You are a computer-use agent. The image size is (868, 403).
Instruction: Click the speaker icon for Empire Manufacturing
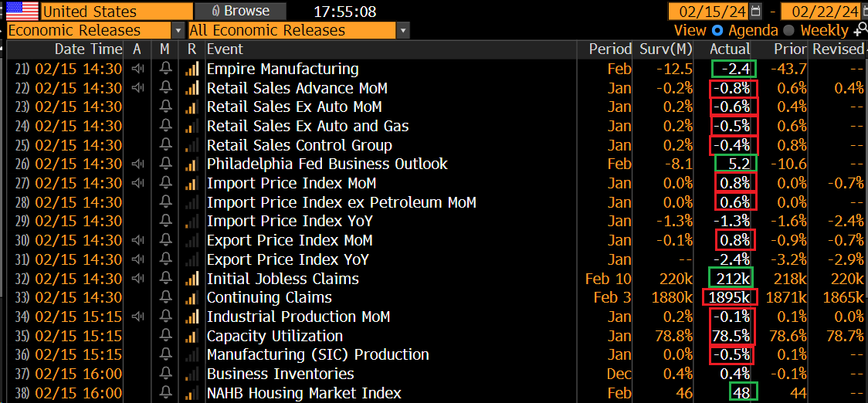137,69
